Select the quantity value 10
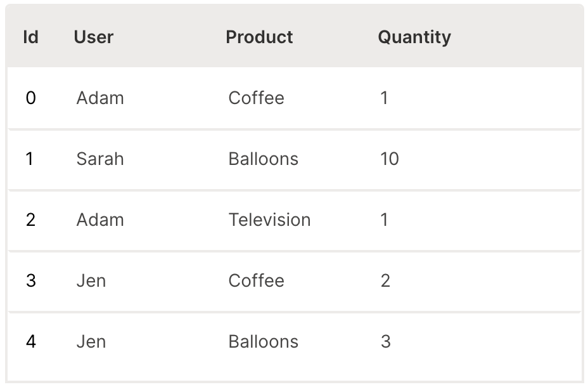The width and height of the screenshot is (588, 387). click(x=389, y=159)
